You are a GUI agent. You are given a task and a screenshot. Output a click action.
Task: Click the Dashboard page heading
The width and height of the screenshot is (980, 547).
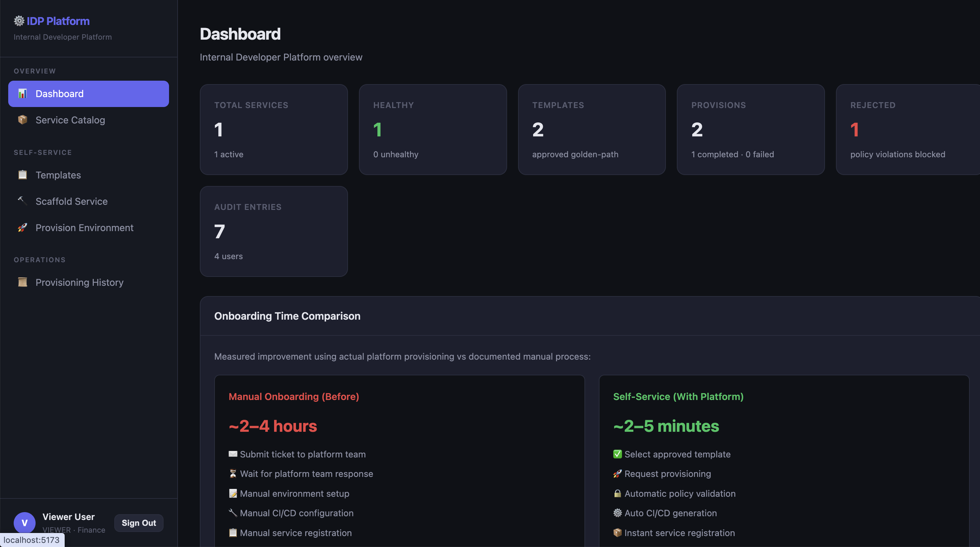[x=241, y=34]
